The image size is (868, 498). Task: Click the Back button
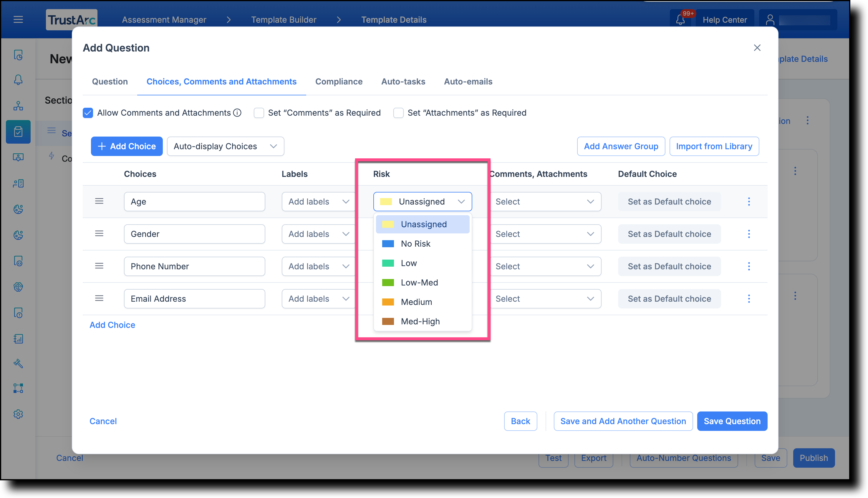tap(520, 421)
